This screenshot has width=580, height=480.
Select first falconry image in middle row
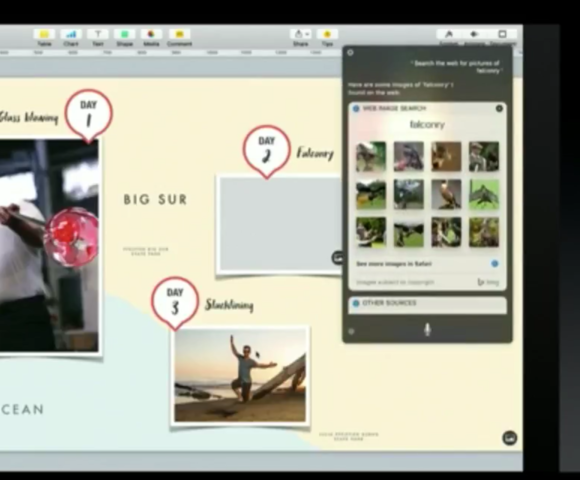(371, 195)
